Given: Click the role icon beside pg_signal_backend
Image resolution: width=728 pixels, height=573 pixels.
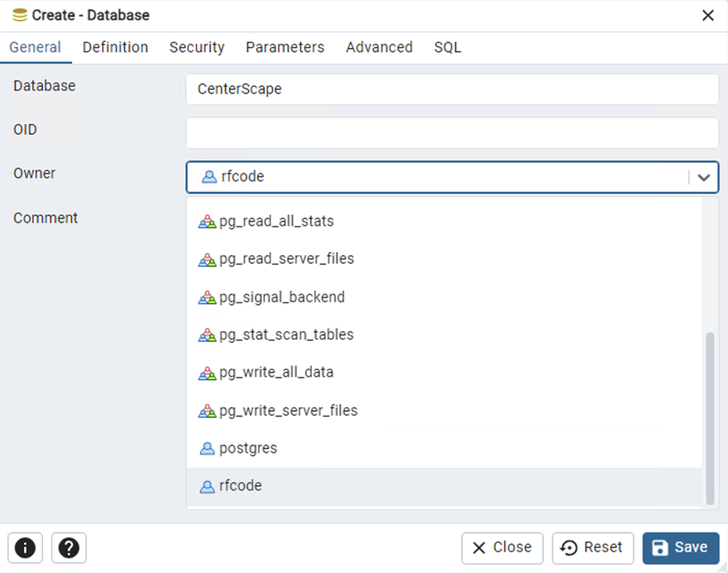Looking at the screenshot, I should click(x=207, y=298).
